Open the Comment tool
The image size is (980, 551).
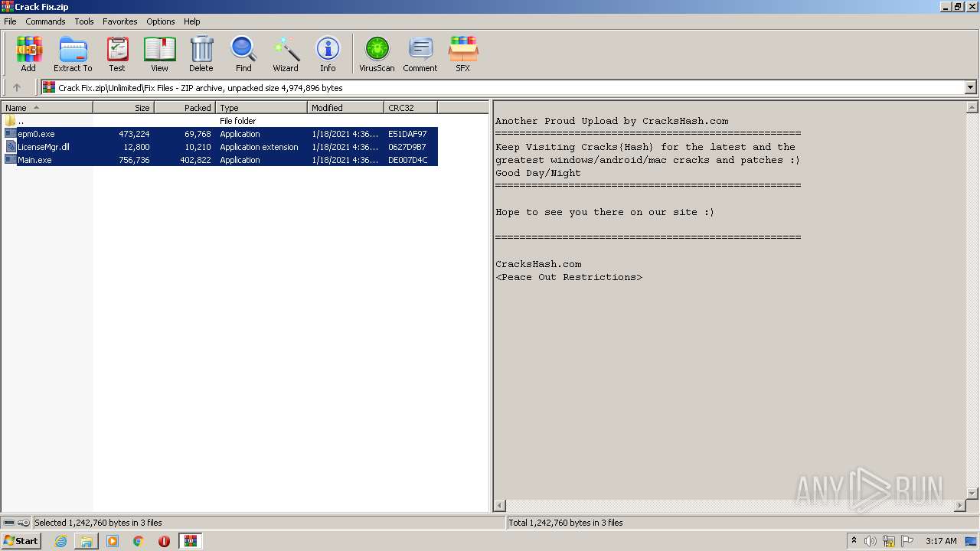[420, 54]
